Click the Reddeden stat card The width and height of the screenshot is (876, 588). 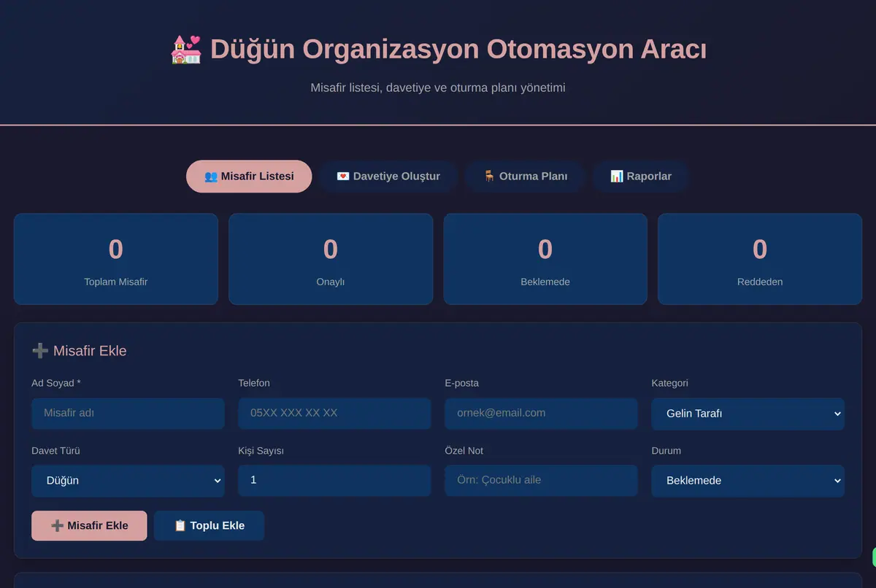(x=760, y=259)
